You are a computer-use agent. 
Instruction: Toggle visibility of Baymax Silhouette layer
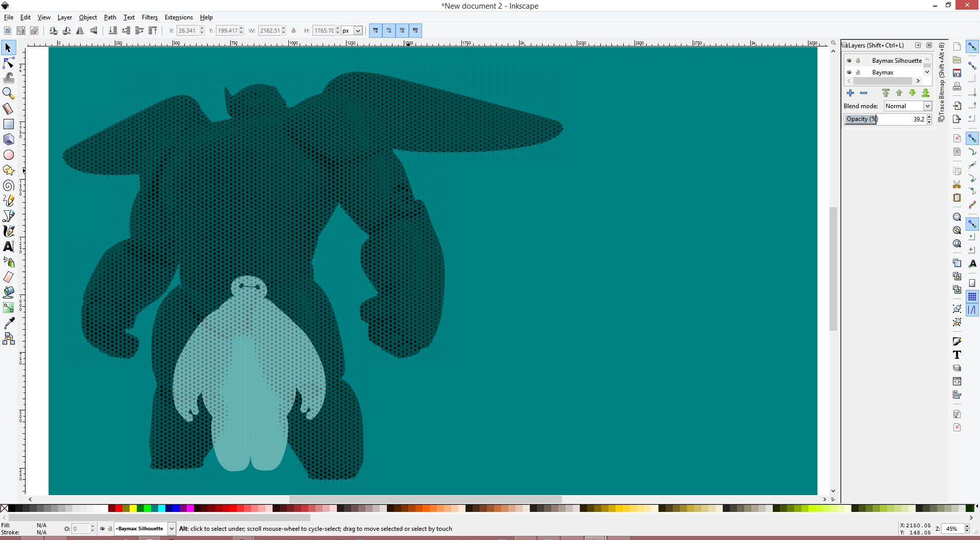pyautogui.click(x=849, y=61)
